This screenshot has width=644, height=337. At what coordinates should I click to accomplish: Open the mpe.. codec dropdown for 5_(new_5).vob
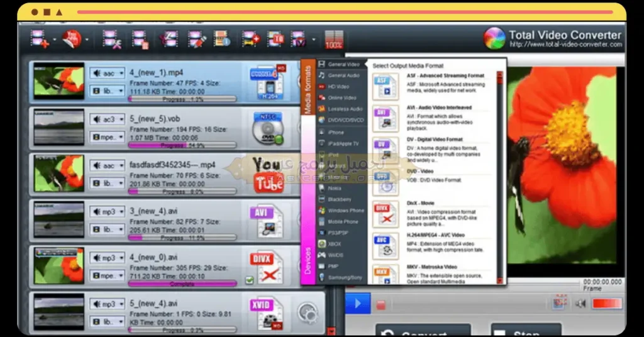click(x=107, y=137)
